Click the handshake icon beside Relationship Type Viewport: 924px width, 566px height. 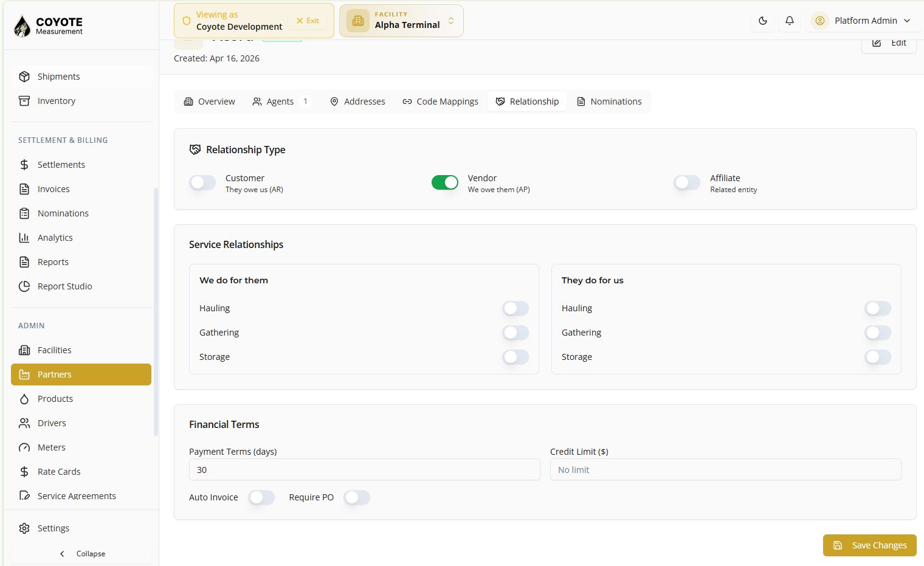click(195, 150)
